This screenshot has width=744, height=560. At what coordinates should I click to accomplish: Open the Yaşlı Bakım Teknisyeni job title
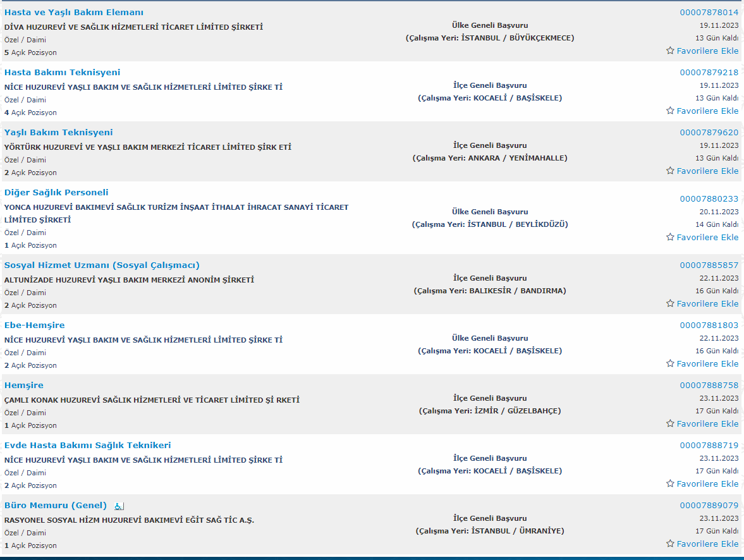(58, 132)
